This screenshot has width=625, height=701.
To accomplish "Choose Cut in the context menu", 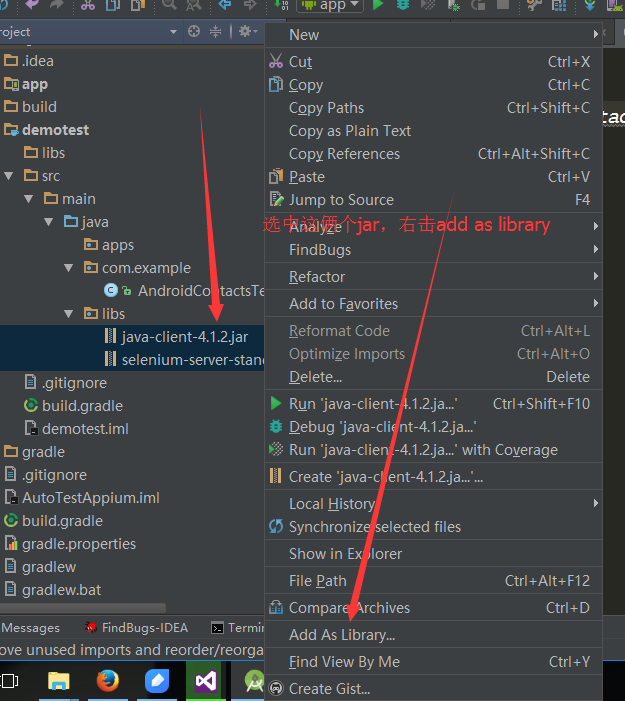I will 433,62.
